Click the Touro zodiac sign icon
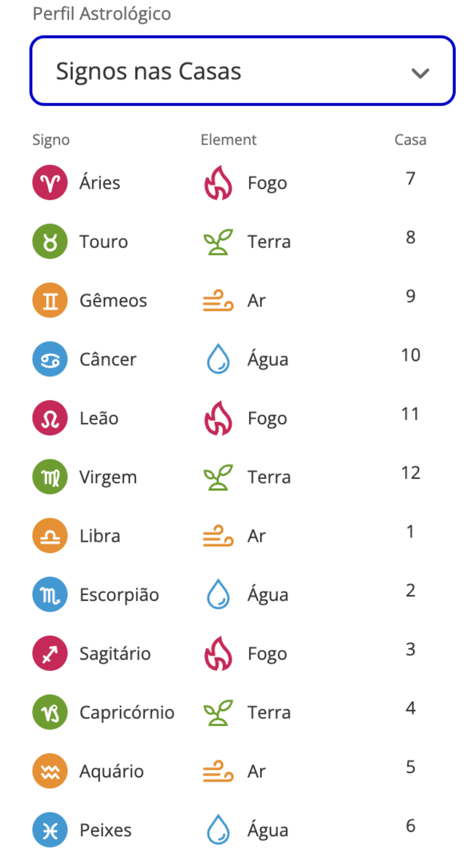466x868 pixels. [x=50, y=242]
